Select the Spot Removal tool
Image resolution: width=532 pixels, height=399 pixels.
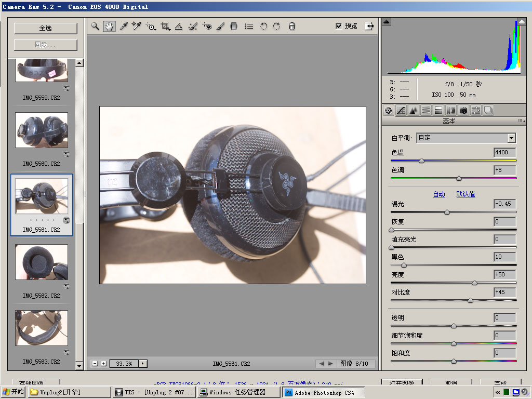pyautogui.click(x=193, y=26)
